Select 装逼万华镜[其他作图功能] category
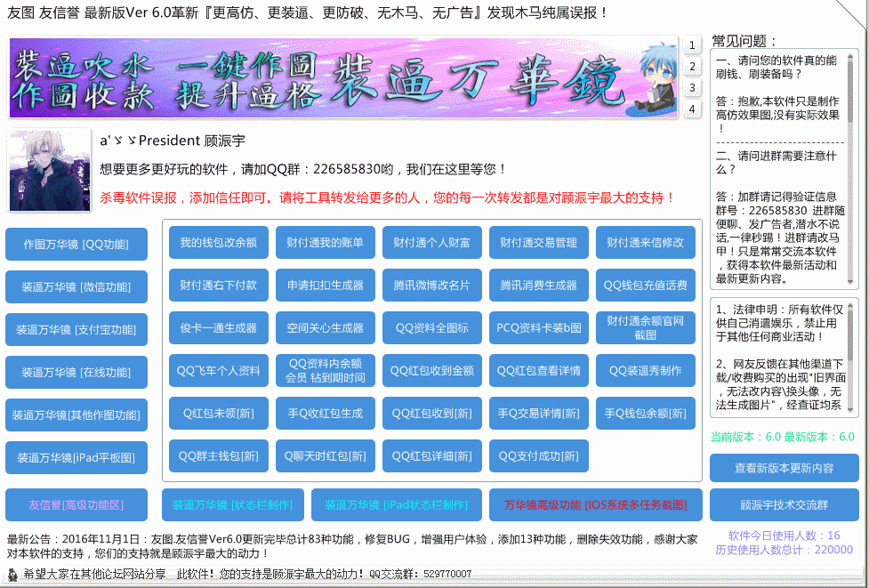This screenshot has width=869, height=588. coord(76,415)
